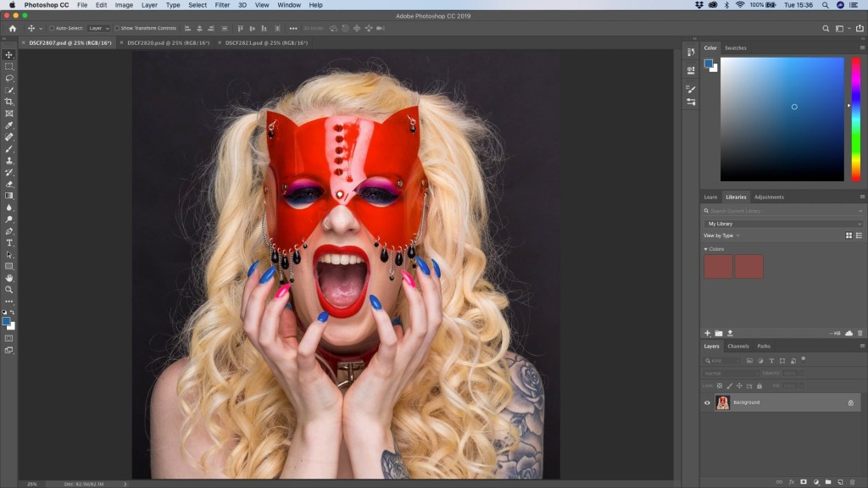Select the Lasso tool

[x=9, y=78]
